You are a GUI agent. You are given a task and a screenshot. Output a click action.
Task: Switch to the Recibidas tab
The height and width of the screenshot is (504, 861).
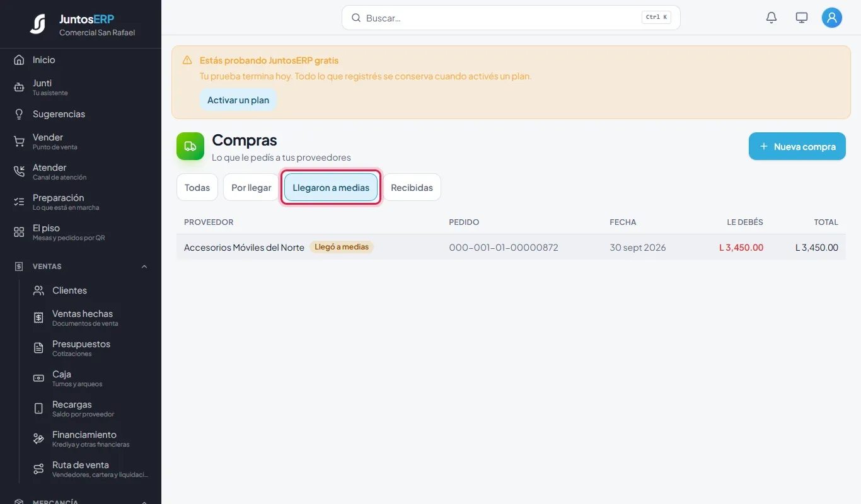pyautogui.click(x=412, y=187)
